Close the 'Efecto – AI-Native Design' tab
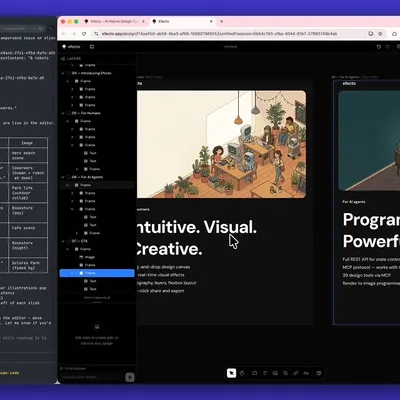 144,21
